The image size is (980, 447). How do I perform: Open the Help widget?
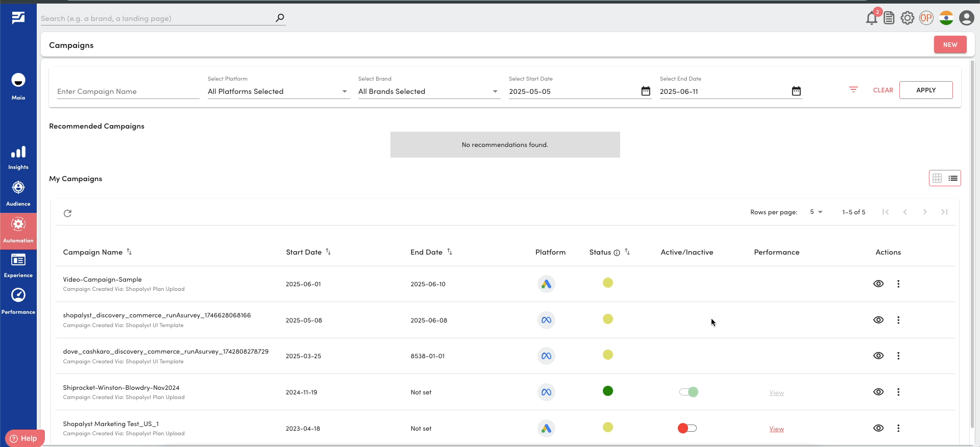point(24,438)
